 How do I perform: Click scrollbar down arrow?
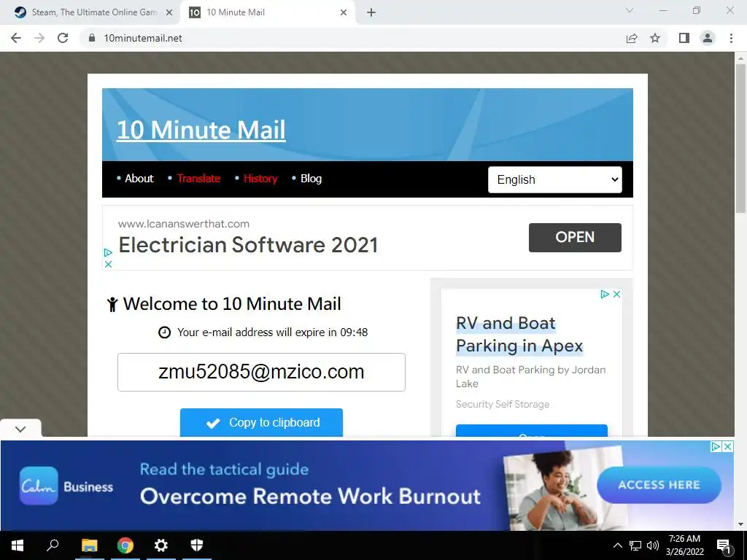pos(740,524)
